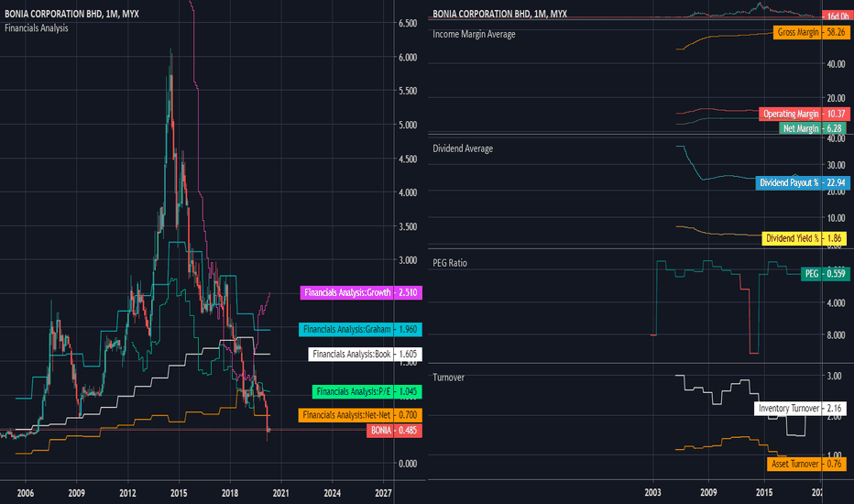Click the 2003 label on right time axis
Image resolution: width=854 pixels, height=504 pixels.
point(652,493)
